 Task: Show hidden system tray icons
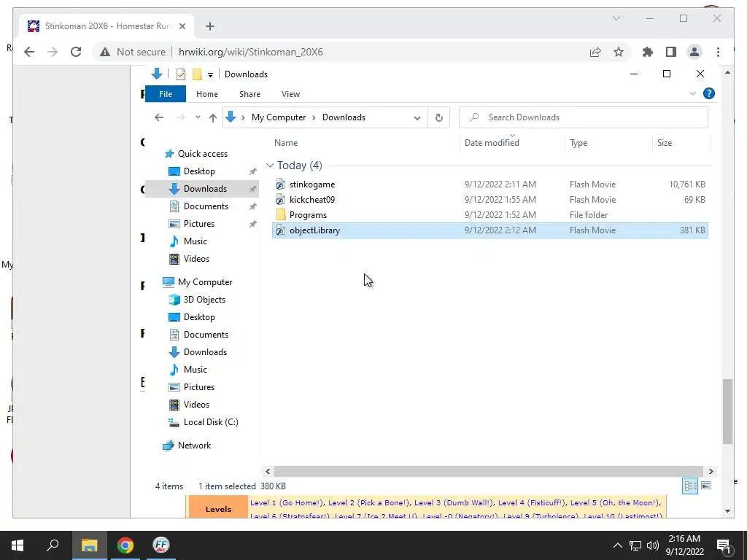[x=617, y=545]
